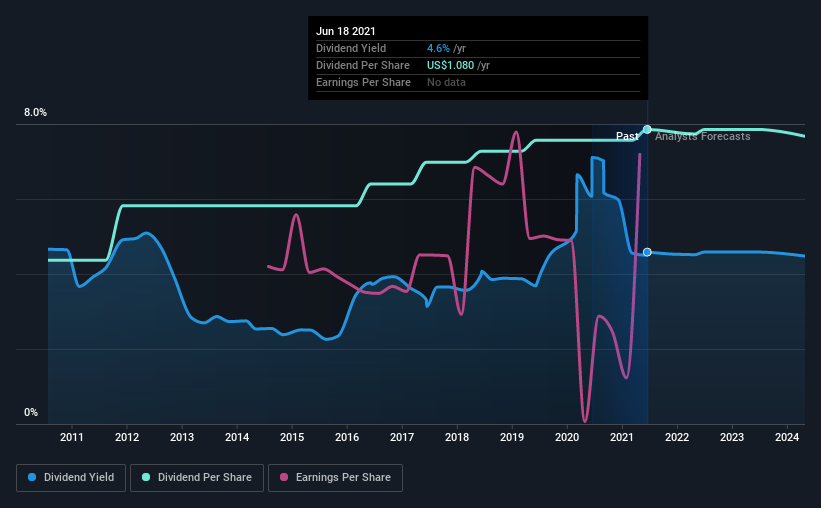Click the blue data point marker on the chart

coord(647,252)
